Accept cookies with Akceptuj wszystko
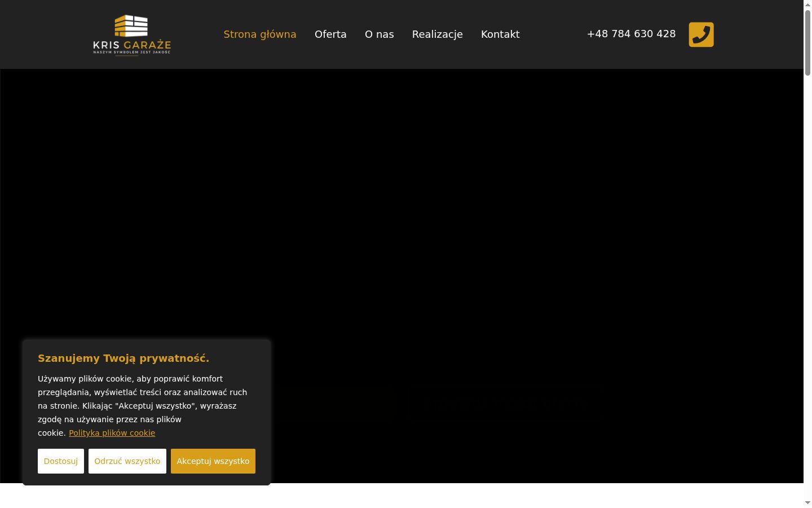Image resolution: width=812 pixels, height=508 pixels. pyautogui.click(x=213, y=461)
